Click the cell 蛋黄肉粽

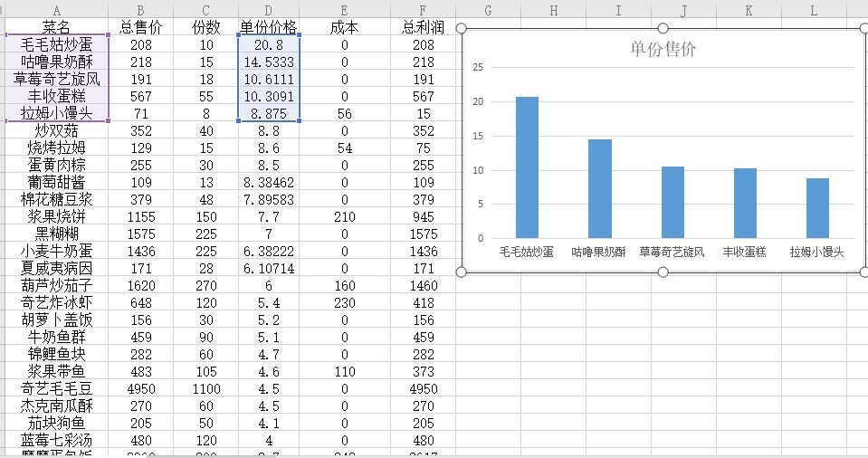tap(56, 165)
